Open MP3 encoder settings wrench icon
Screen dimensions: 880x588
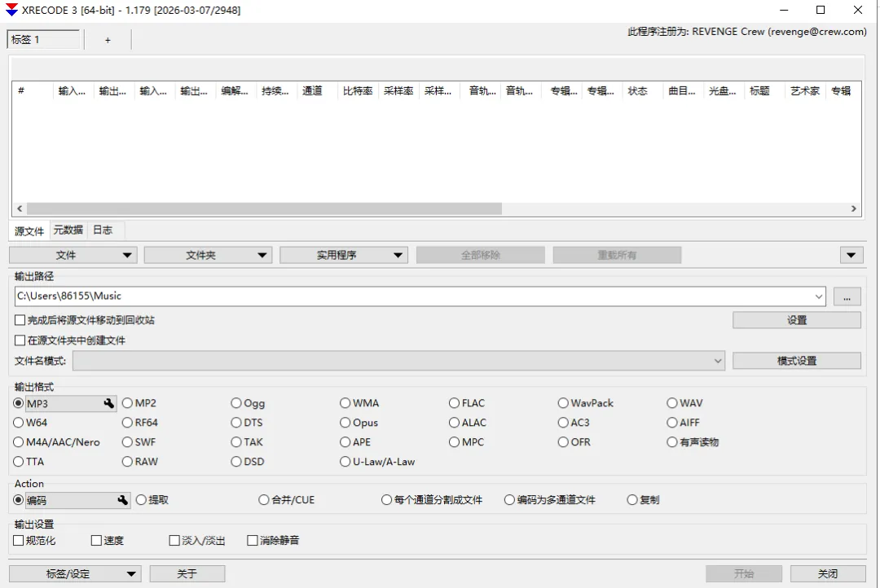pos(109,403)
